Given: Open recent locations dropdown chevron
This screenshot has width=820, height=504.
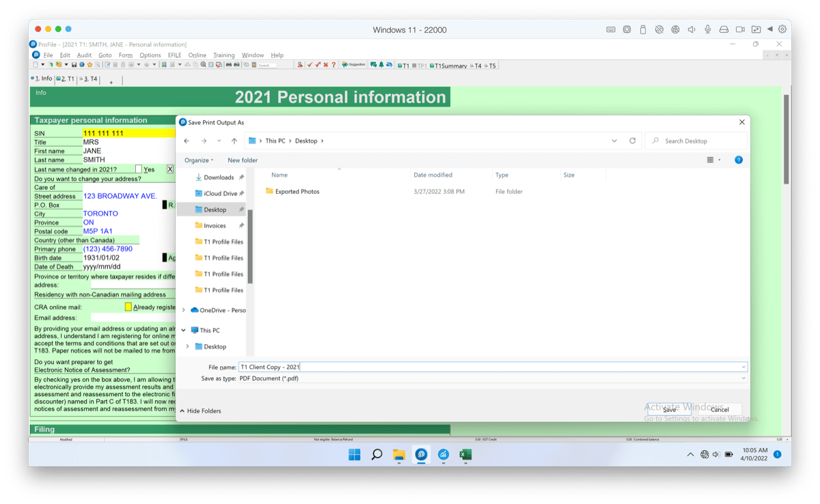Looking at the screenshot, I should [x=219, y=141].
